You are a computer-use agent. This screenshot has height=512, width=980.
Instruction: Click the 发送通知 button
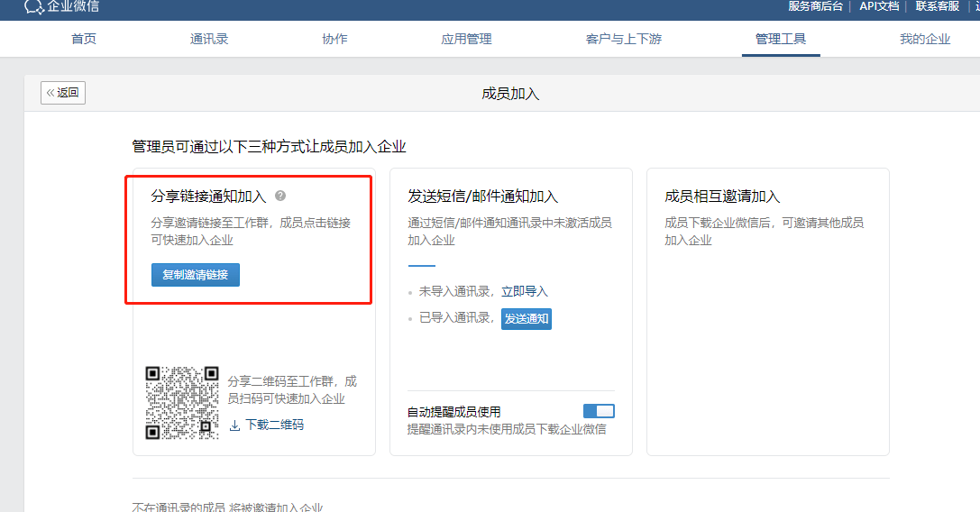click(527, 319)
